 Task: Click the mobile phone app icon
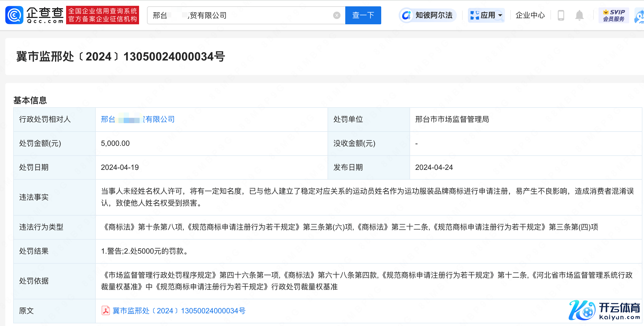[x=561, y=15]
